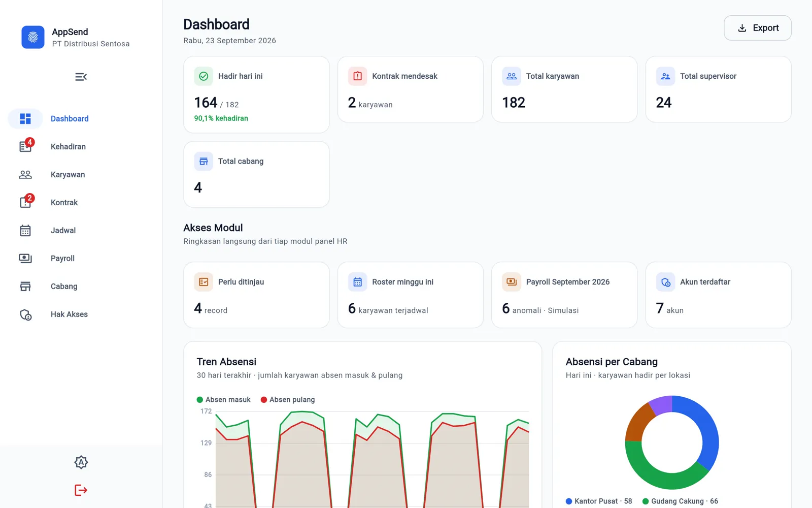Toggle Gudang Cakung · 66 legend entry
The height and width of the screenshot is (508, 812).
(681, 501)
